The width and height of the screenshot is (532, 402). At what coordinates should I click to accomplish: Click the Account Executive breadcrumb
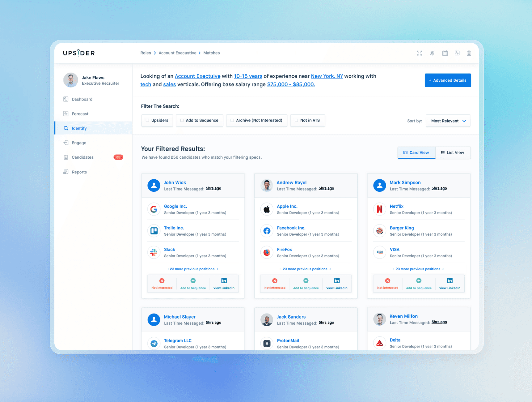click(177, 53)
